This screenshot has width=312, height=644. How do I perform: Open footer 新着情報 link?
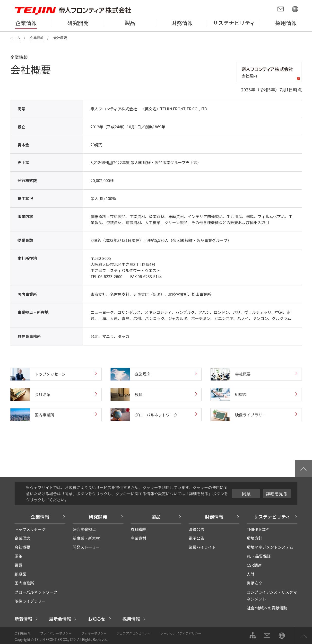(x=26, y=619)
